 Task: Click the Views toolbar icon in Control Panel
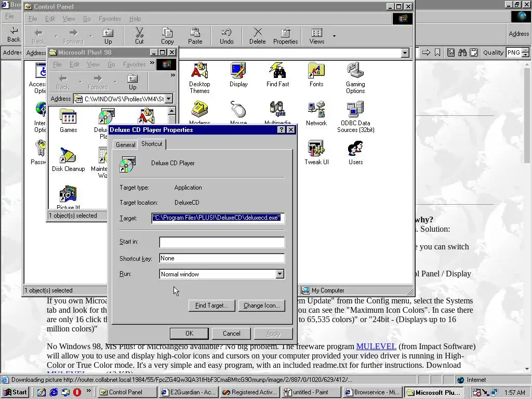click(x=316, y=36)
